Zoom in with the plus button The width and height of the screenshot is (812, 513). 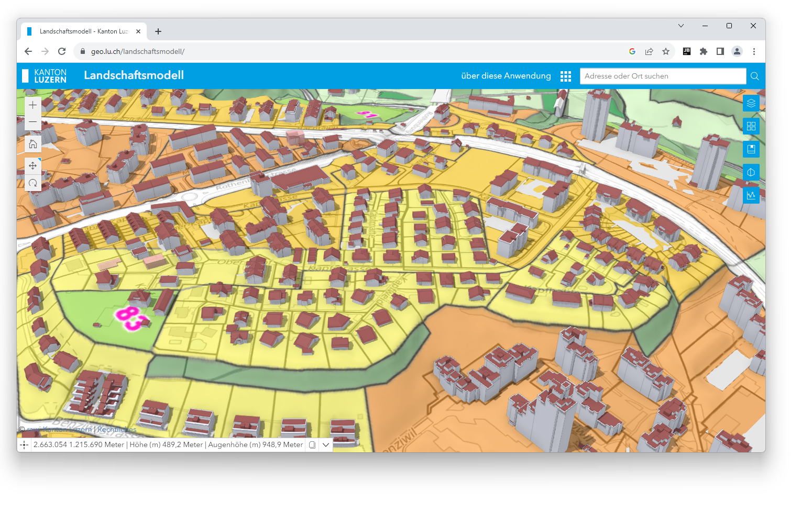pos(32,105)
